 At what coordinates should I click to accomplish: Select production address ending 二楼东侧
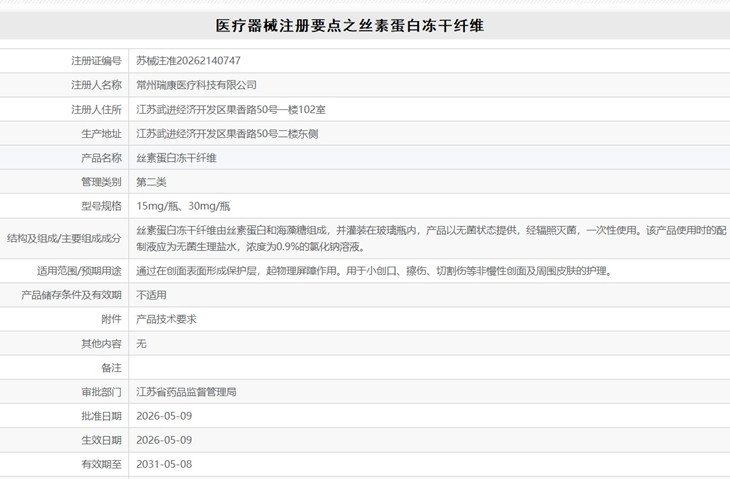pos(227,134)
